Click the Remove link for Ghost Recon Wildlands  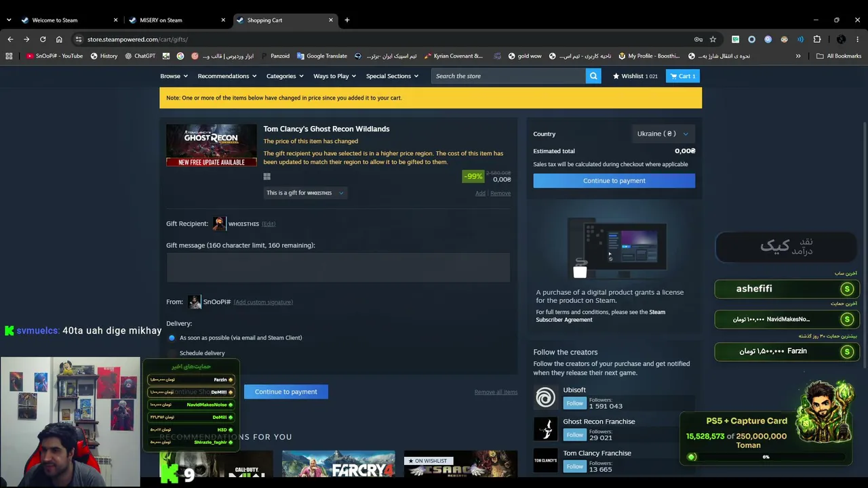coord(500,193)
